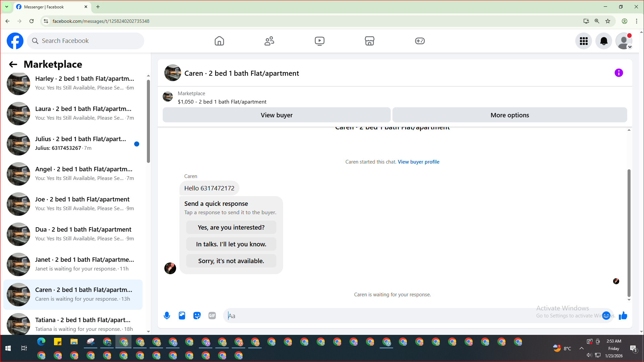Send quick response 'Yes, are you interested?'
This screenshot has width=644, height=362.
pyautogui.click(x=231, y=227)
